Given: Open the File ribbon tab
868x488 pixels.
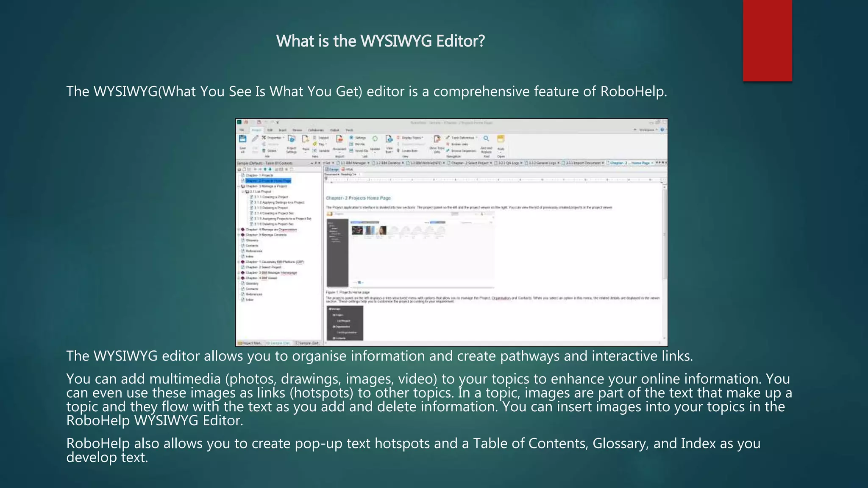Looking at the screenshot, I should 242,130.
